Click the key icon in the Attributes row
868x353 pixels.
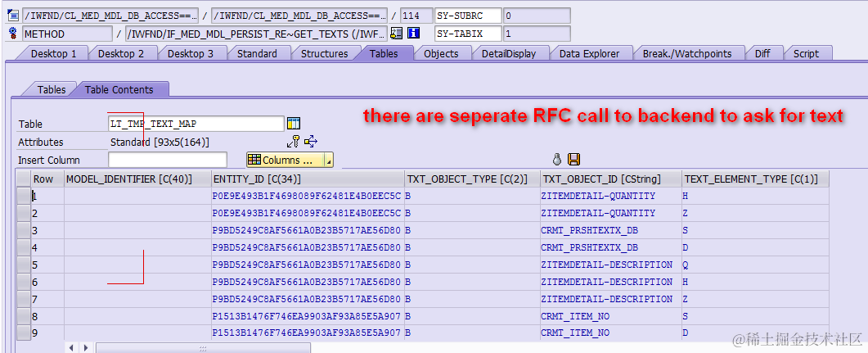(x=294, y=142)
